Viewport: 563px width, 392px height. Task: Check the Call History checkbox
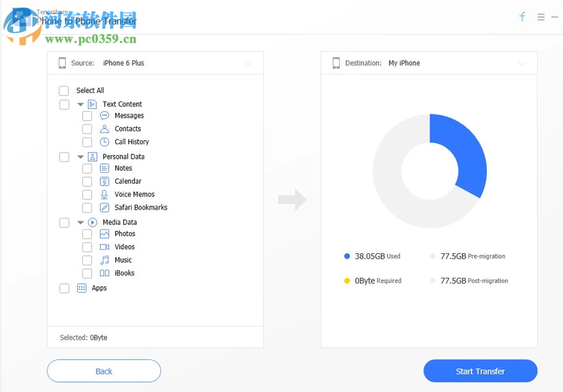(x=87, y=142)
